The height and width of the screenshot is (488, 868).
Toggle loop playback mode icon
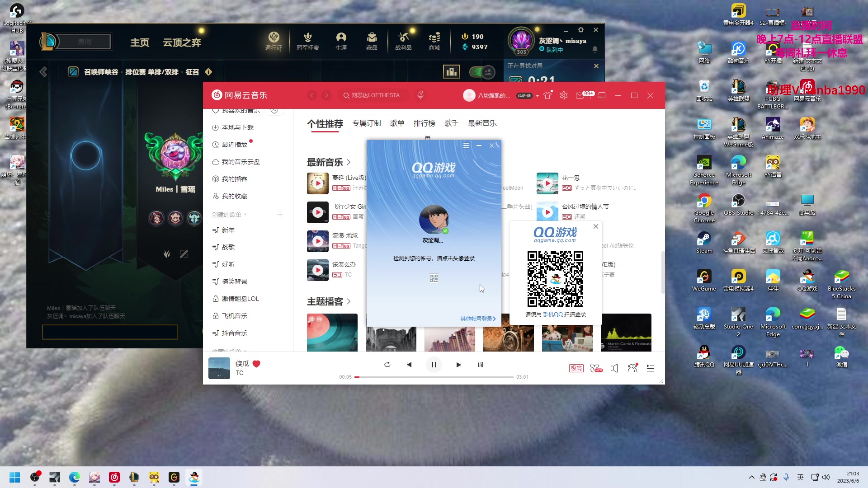point(387,365)
